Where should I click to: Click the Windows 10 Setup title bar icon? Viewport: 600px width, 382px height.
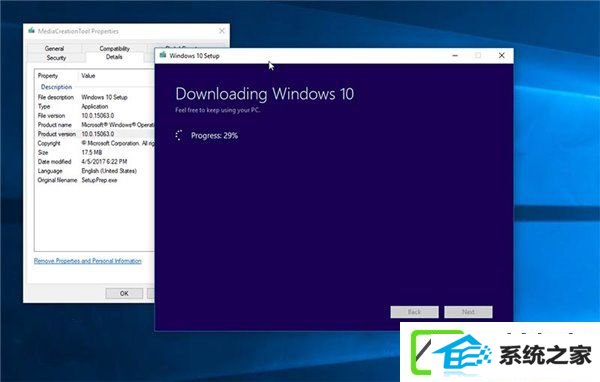pos(163,55)
